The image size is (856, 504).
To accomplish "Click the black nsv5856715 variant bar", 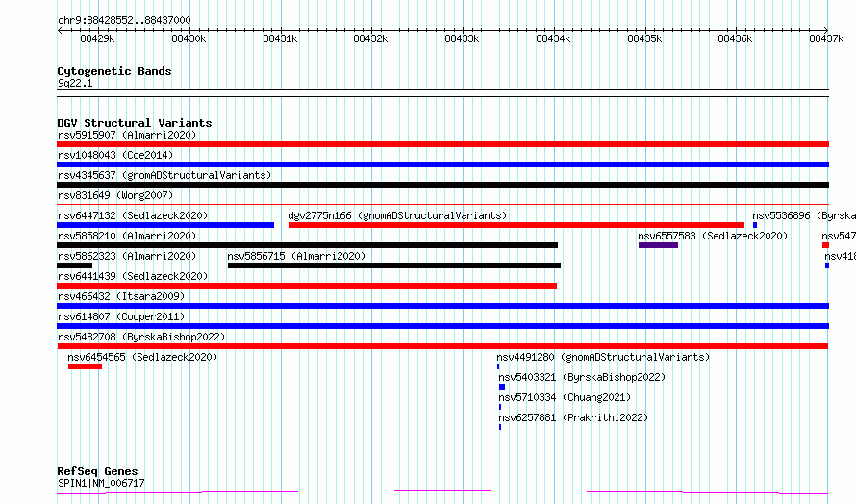I will coord(394,265).
